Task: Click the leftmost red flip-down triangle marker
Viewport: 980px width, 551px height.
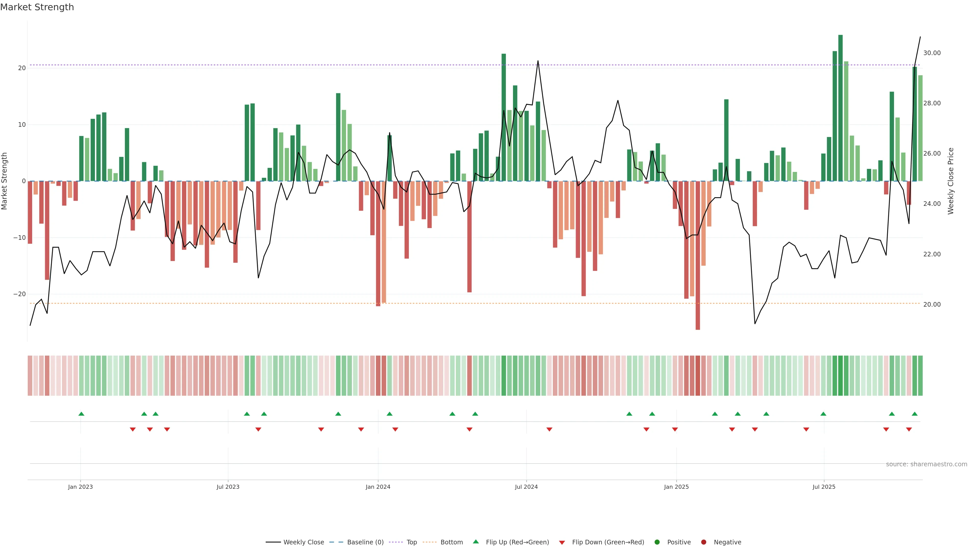Action: (132, 429)
